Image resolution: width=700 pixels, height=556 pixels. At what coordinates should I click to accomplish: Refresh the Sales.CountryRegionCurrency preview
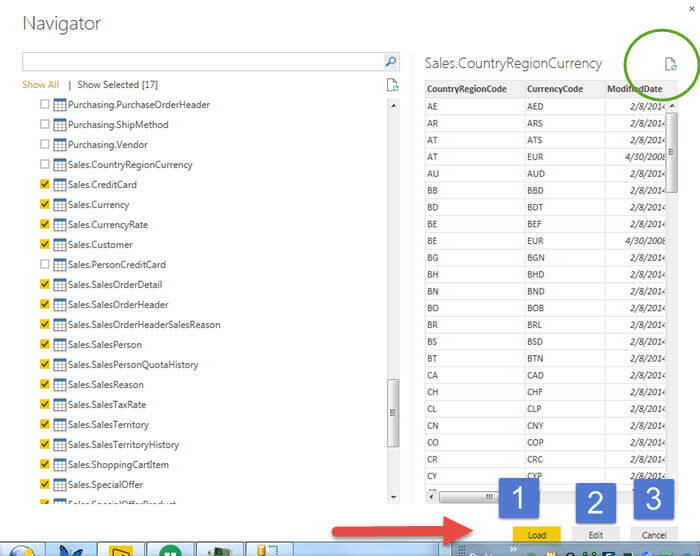(671, 64)
